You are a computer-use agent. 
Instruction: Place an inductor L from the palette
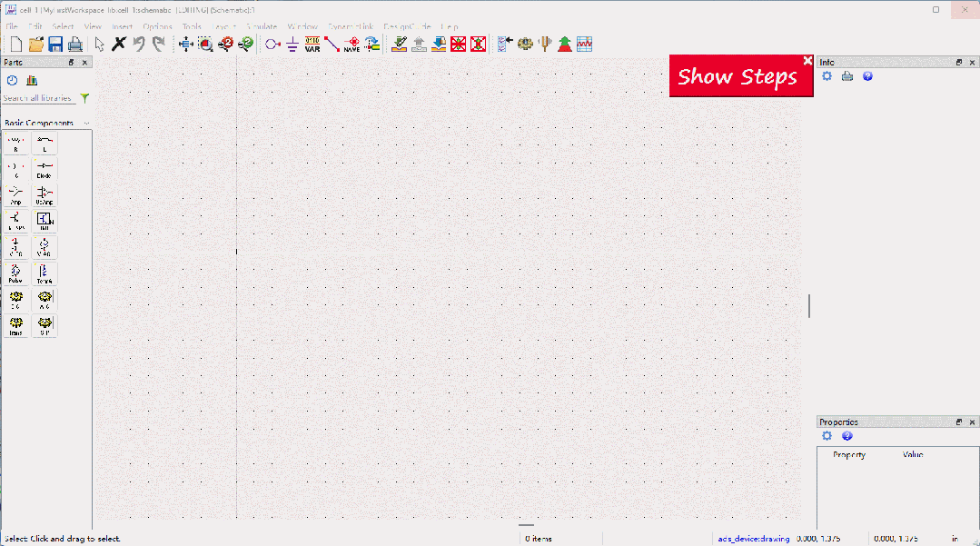[45, 144]
